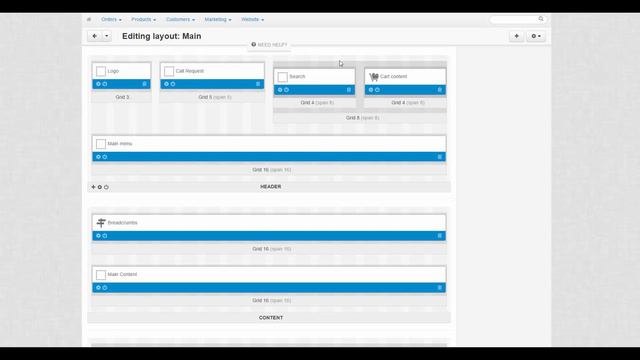Open dropdown caret beside back arrow
This screenshot has height=360, width=640.
pyautogui.click(x=107, y=36)
